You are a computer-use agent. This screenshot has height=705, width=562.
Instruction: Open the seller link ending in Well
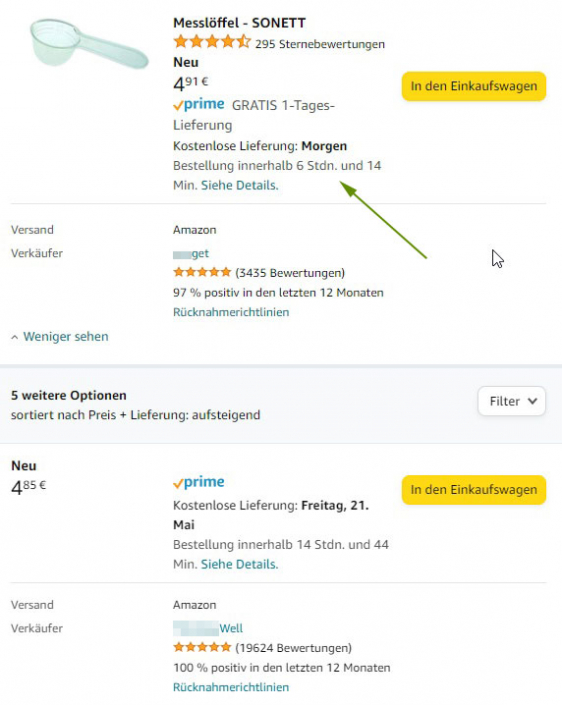(208, 628)
